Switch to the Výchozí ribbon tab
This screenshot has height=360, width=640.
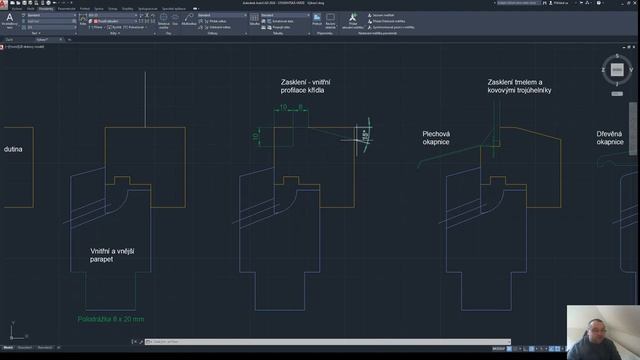(x=17, y=9)
